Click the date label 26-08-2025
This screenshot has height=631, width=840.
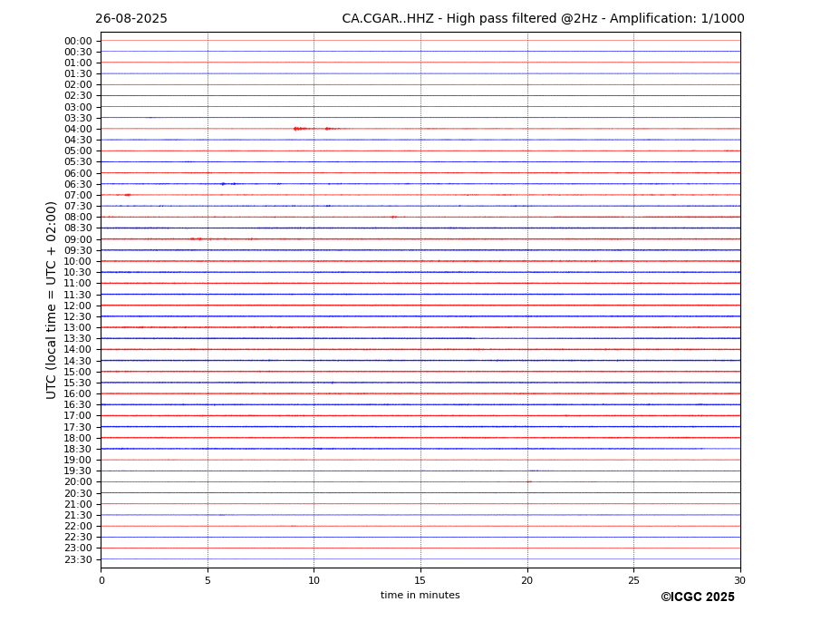pyautogui.click(x=131, y=19)
